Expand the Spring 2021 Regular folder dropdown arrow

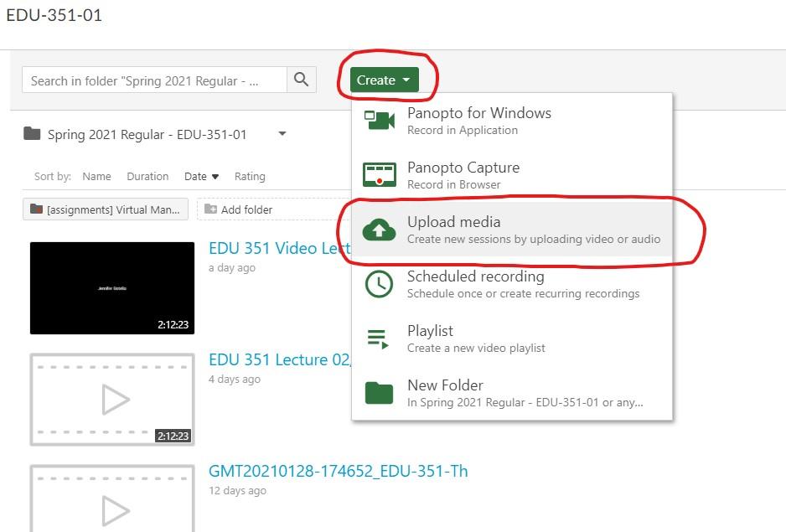[282, 134]
